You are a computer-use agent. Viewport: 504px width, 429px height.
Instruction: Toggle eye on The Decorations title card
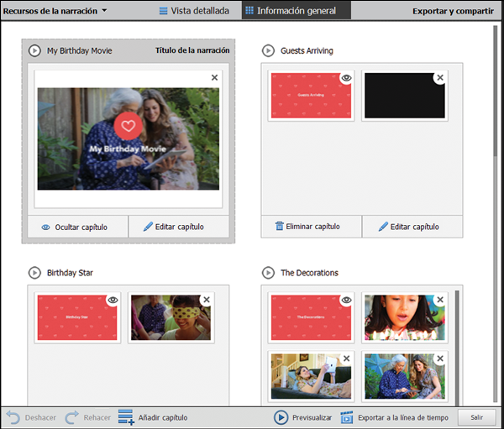(x=346, y=299)
